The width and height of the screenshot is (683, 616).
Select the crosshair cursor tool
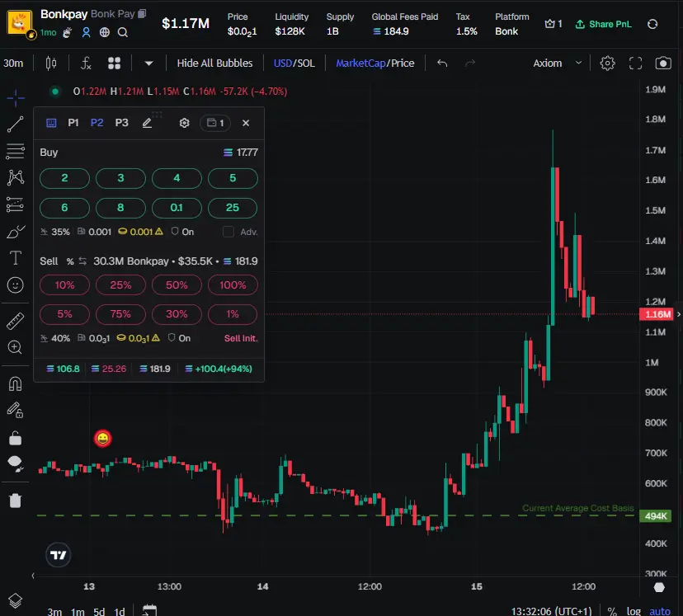point(15,98)
